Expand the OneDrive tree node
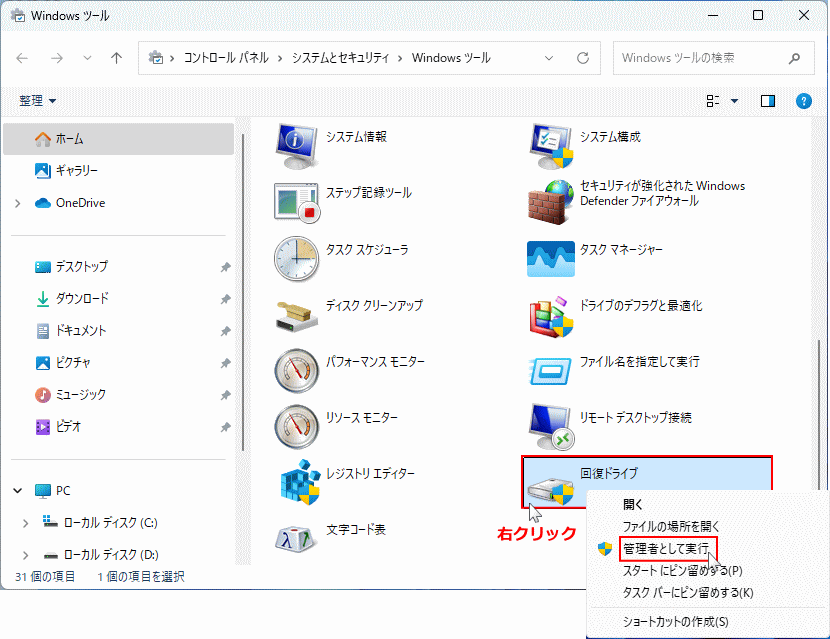Viewport: 830px width, 639px height. tap(18, 203)
